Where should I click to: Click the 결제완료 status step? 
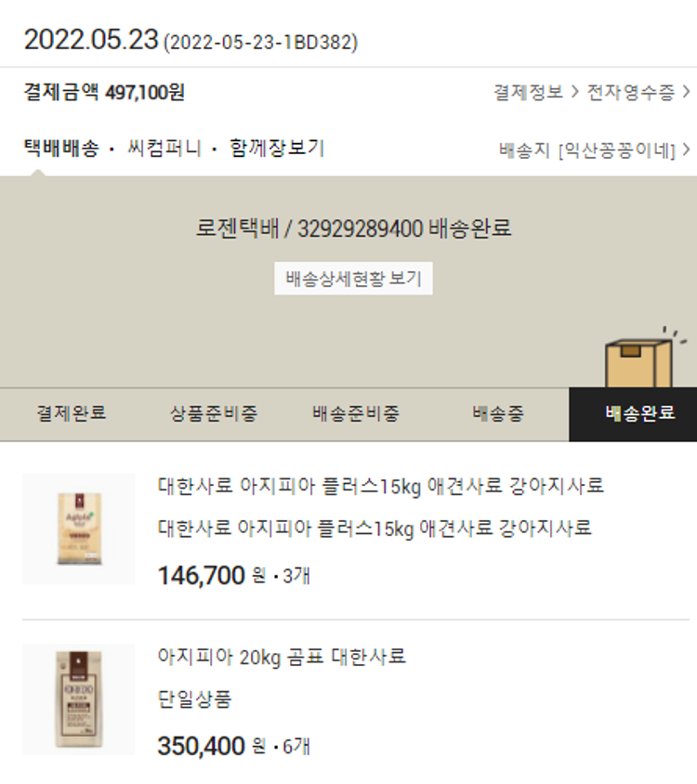71,413
